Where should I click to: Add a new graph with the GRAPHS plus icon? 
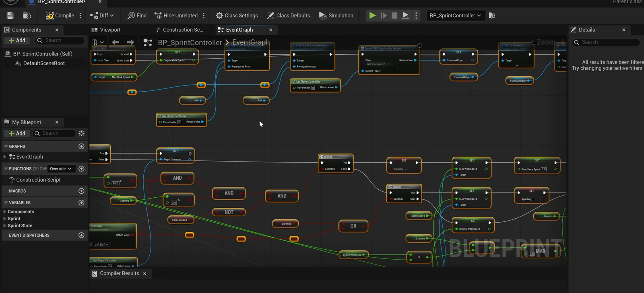81,147
